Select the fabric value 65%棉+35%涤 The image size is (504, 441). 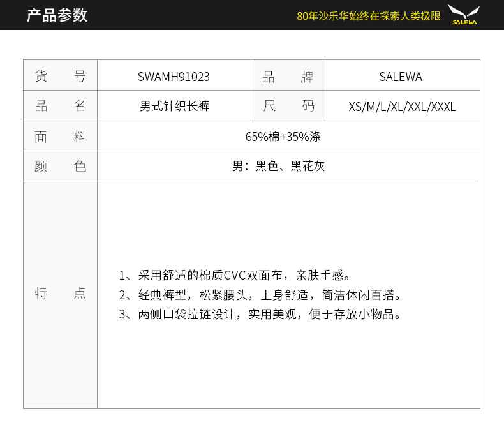pyautogui.click(x=283, y=137)
